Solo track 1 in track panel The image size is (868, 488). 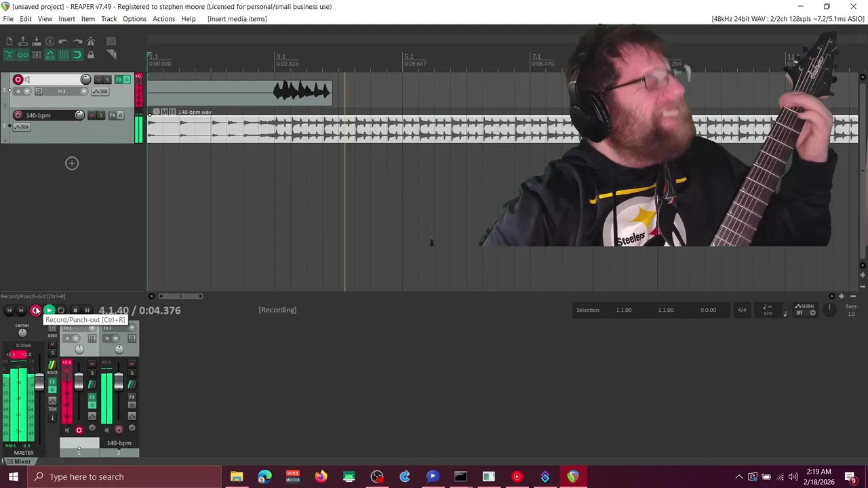pyautogui.click(x=107, y=79)
